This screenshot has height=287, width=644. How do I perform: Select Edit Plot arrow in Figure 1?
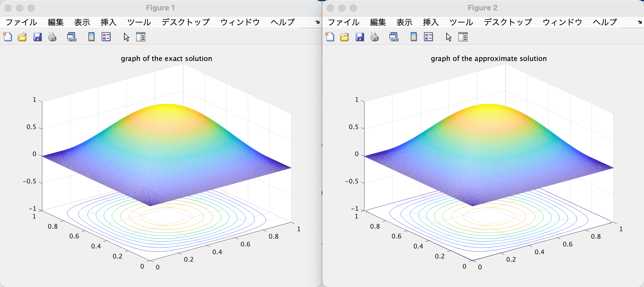(x=126, y=37)
